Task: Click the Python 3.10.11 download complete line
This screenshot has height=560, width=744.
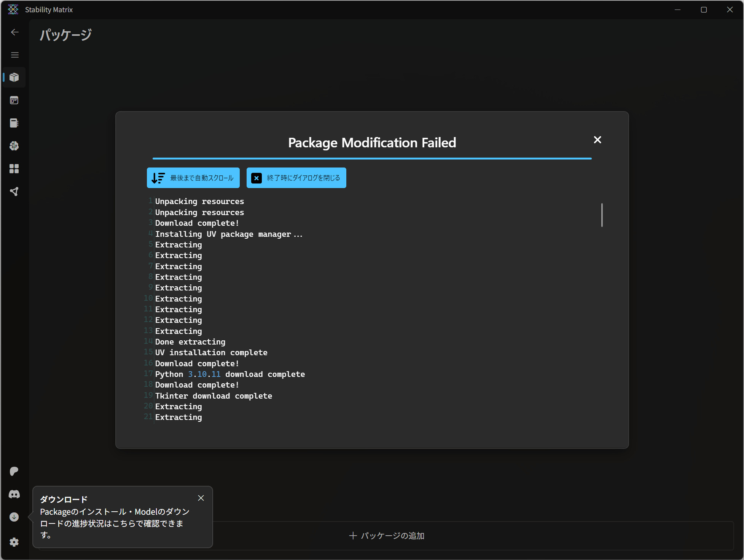Action: click(x=230, y=374)
